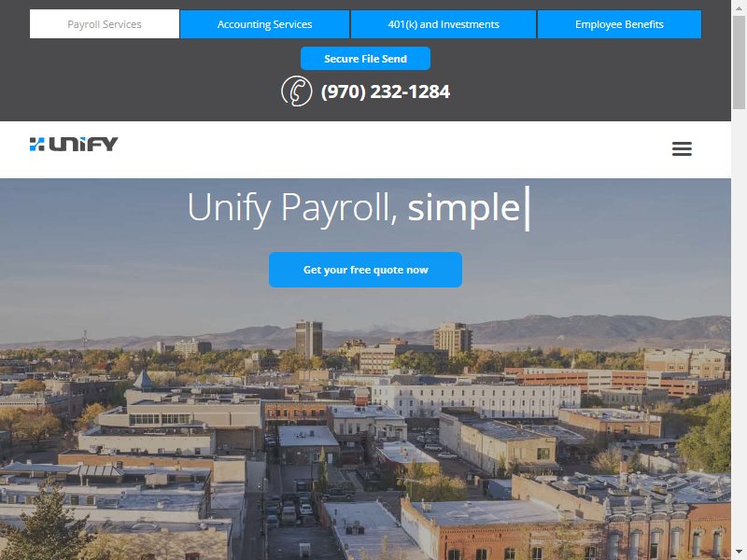The width and height of the screenshot is (747, 560).
Task: Select the Payroll Services tab
Action: (105, 24)
